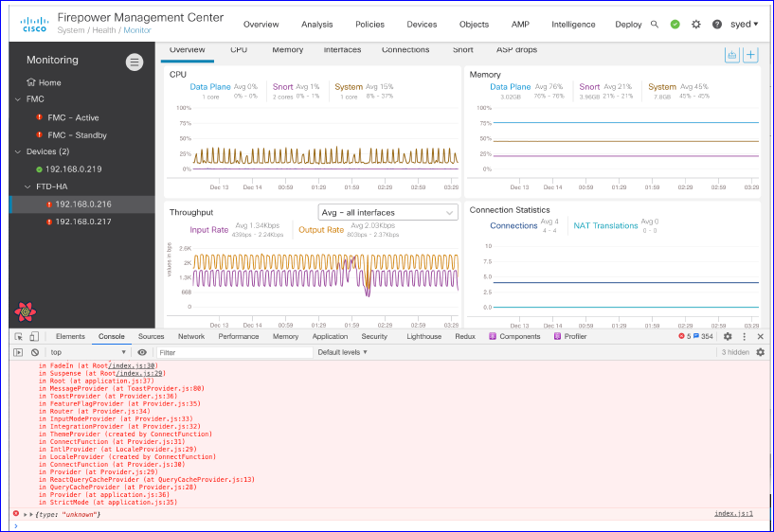Switch to the Snort dashboard tab
This screenshot has width=774, height=532.
pos(463,50)
